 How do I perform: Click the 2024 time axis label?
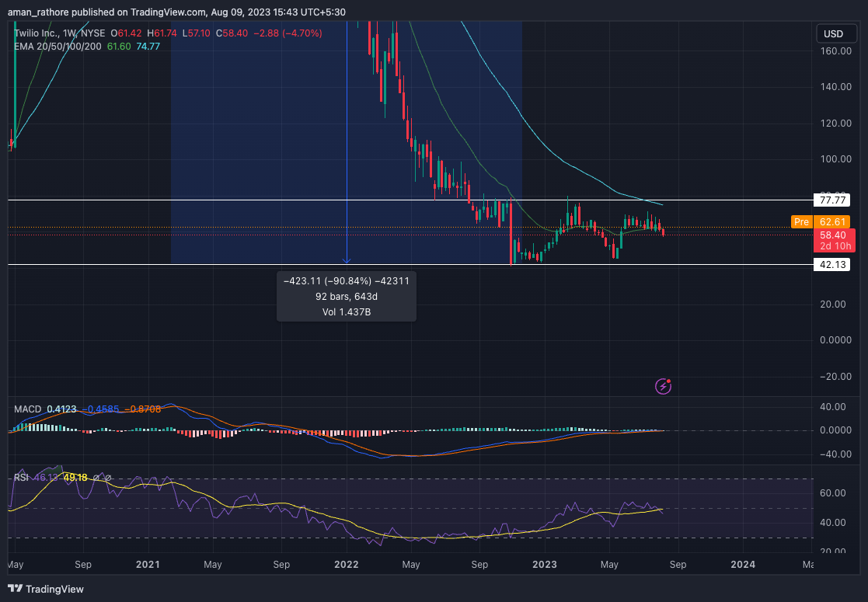click(x=742, y=565)
